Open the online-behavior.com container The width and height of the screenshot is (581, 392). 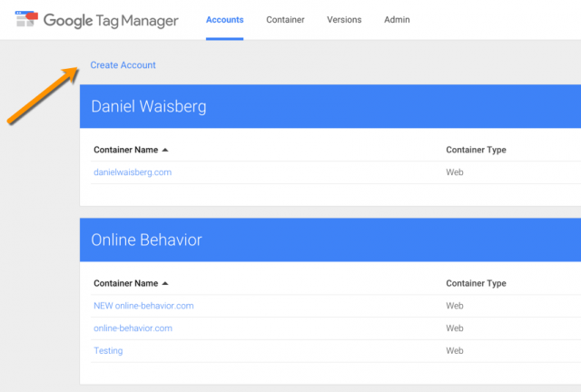click(133, 328)
